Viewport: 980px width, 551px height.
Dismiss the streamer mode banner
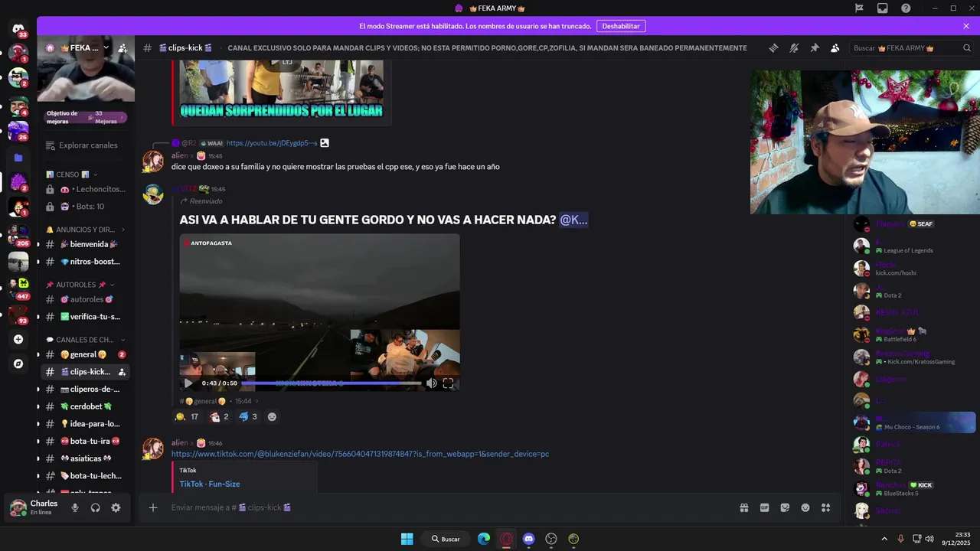tap(966, 26)
